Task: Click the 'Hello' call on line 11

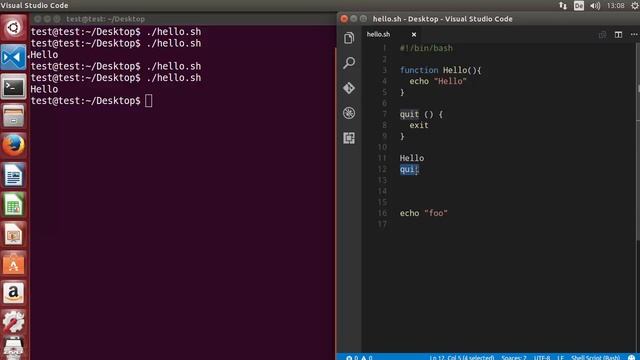Action: tap(412, 158)
